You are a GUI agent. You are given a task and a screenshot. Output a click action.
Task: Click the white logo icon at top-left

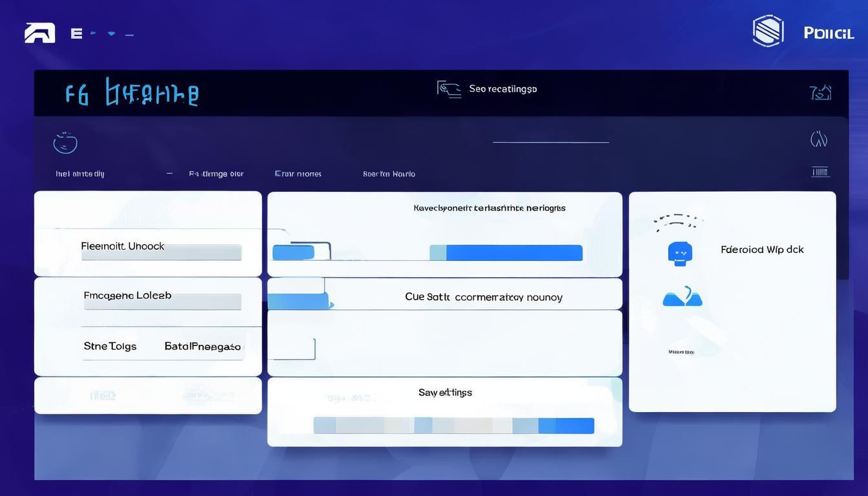coord(39,33)
